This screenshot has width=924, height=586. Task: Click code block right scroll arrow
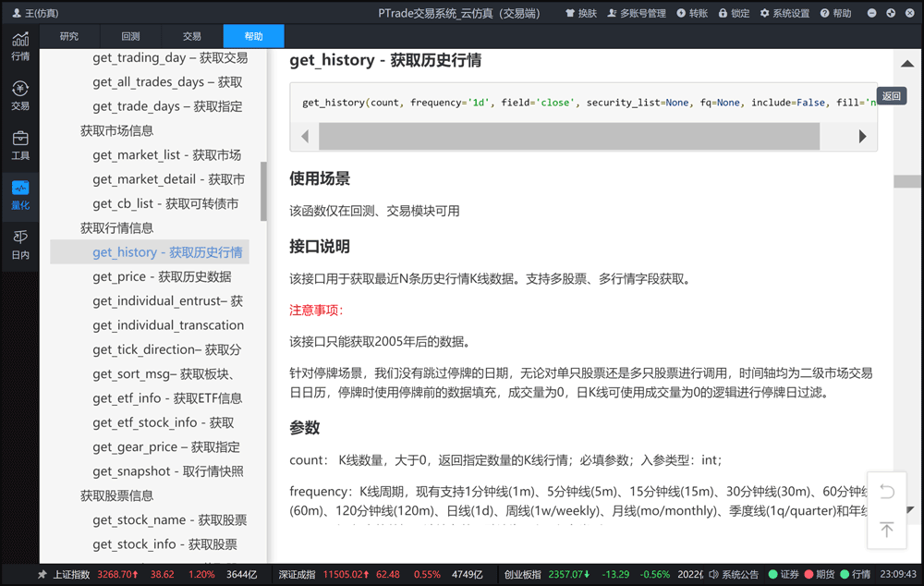pos(862,137)
